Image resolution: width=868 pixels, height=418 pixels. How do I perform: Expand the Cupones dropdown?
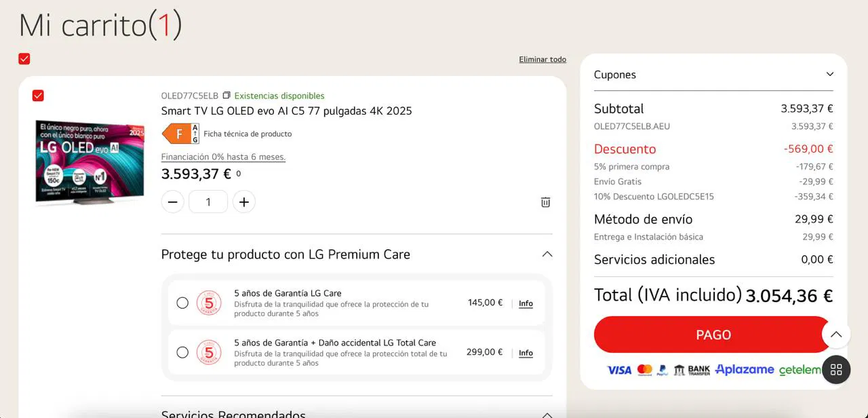(x=713, y=75)
